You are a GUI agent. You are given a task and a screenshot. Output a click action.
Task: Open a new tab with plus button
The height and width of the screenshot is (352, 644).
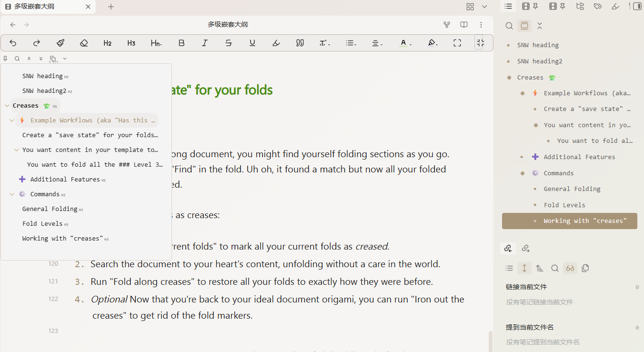111,7
